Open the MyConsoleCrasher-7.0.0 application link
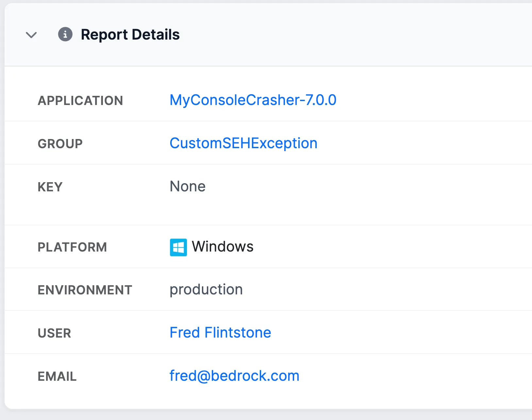Viewport: 532px width, 420px height. click(253, 100)
